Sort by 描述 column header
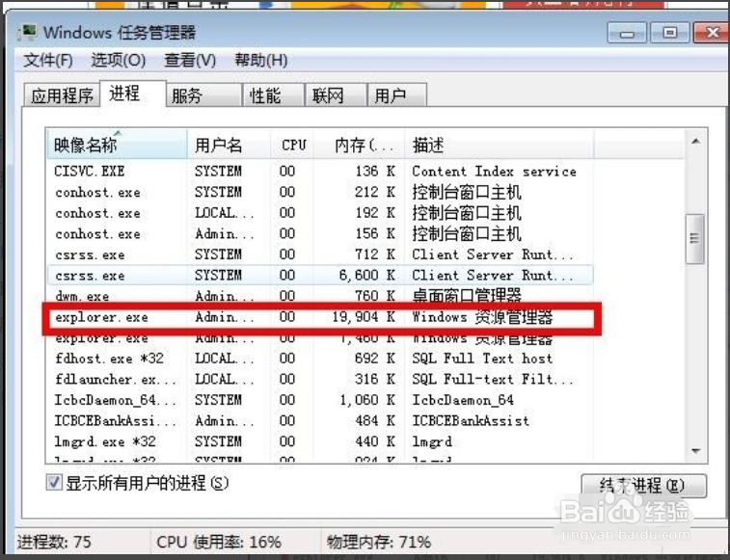Image resolution: width=730 pixels, height=560 pixels. tap(500, 145)
